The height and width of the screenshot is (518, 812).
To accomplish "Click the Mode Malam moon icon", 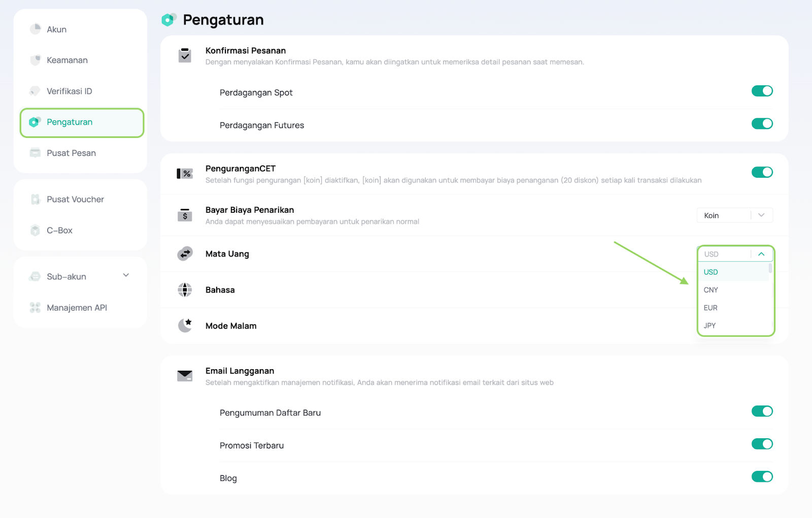I will (185, 325).
